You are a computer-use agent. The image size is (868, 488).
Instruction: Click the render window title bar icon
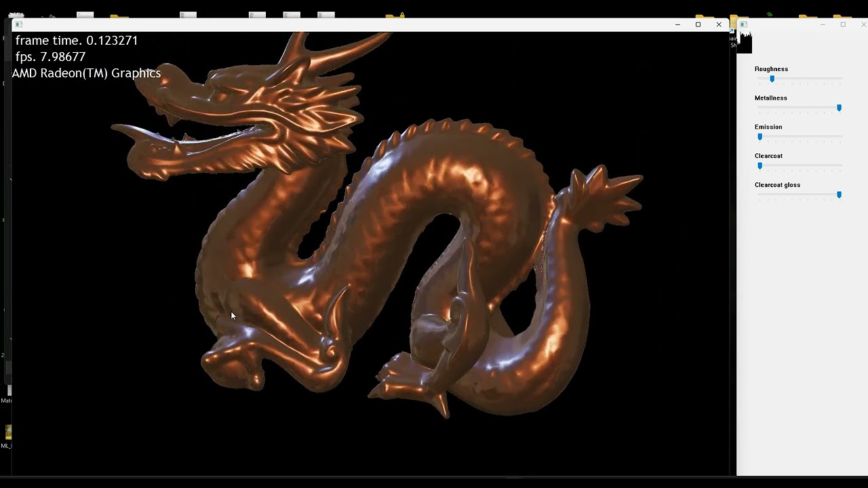(x=19, y=24)
